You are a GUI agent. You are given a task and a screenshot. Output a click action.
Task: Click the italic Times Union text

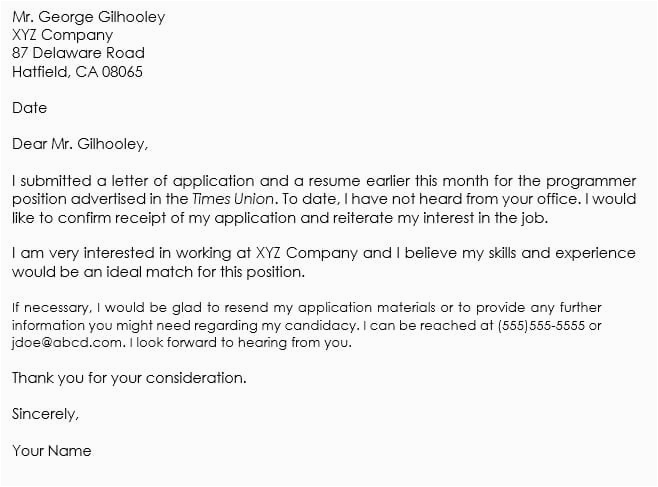(x=231, y=199)
